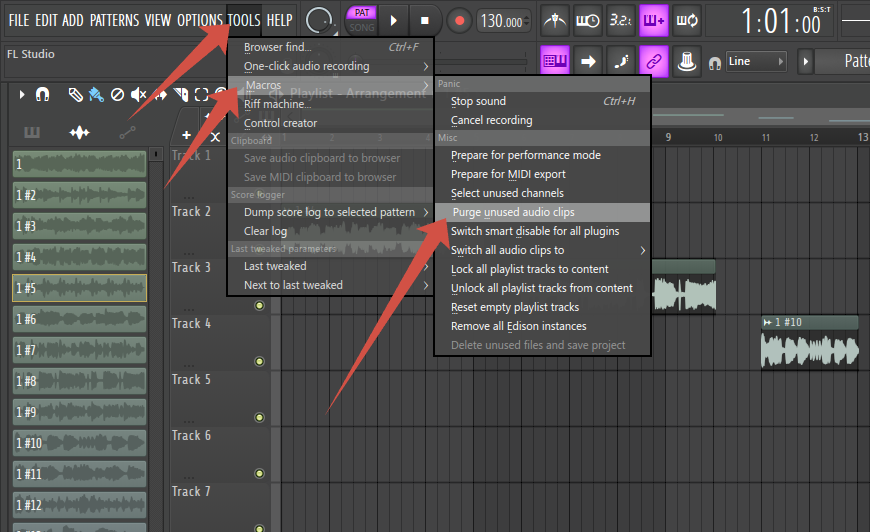
Task: Toggle Track 5 mute switch
Action: (x=259, y=417)
